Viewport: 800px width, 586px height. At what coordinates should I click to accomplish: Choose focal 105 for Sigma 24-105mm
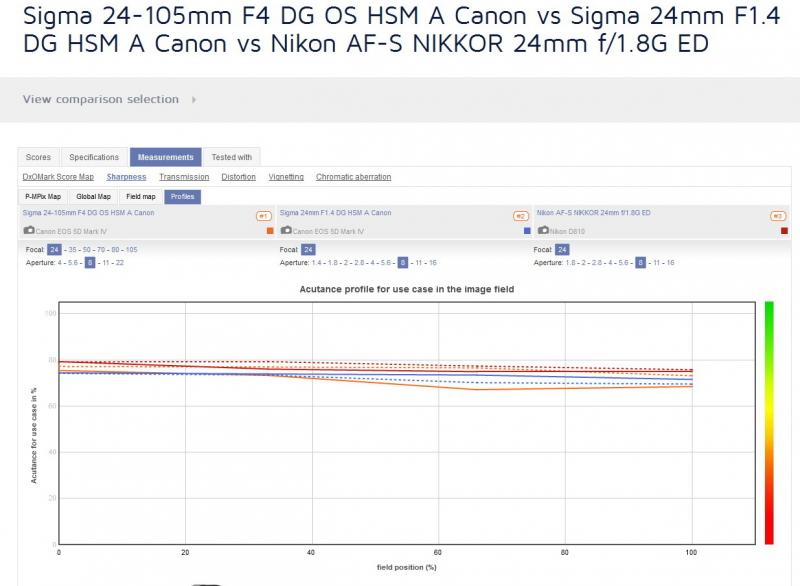tap(132, 250)
